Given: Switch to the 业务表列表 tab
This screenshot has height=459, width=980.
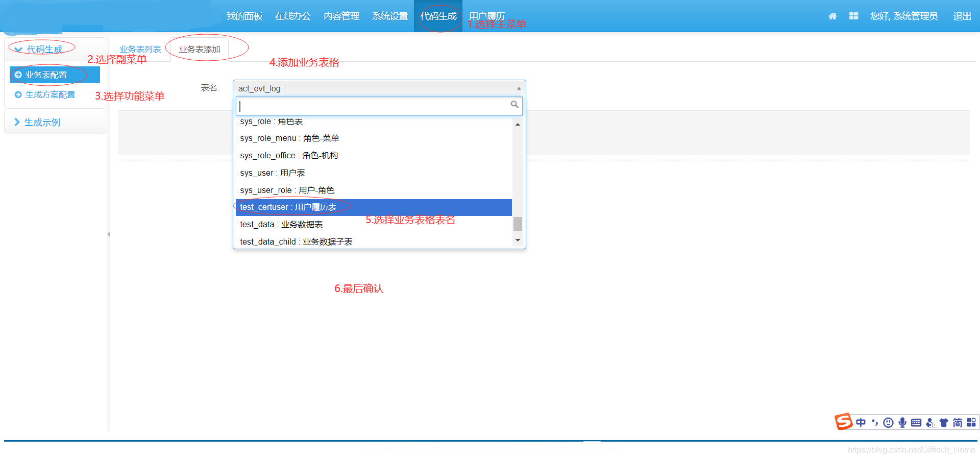Looking at the screenshot, I should [140, 50].
